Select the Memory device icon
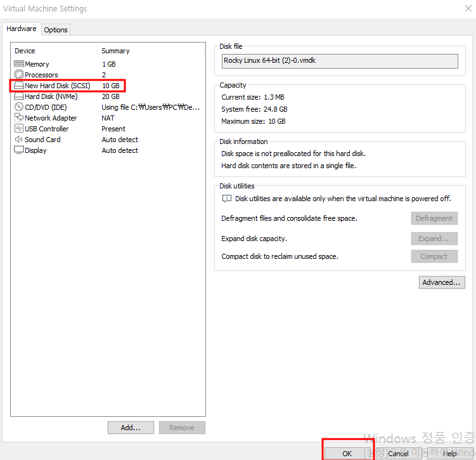The height and width of the screenshot is (460, 476). [x=19, y=64]
